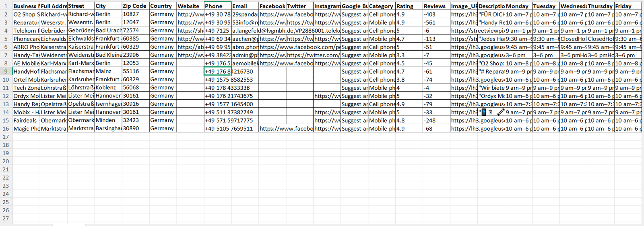644x226 pixels.
Task: Select the 'Phonecare' business name cell
Action: coord(26,39)
